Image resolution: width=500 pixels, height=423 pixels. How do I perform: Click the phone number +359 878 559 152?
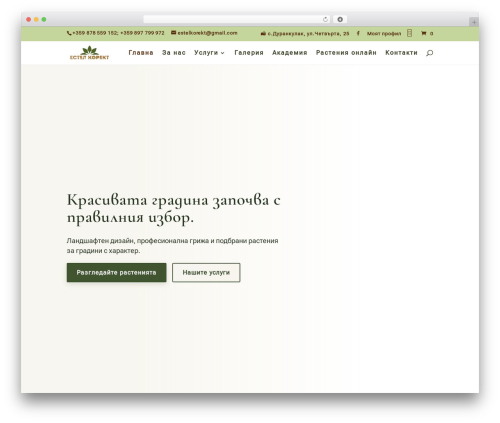(x=95, y=33)
